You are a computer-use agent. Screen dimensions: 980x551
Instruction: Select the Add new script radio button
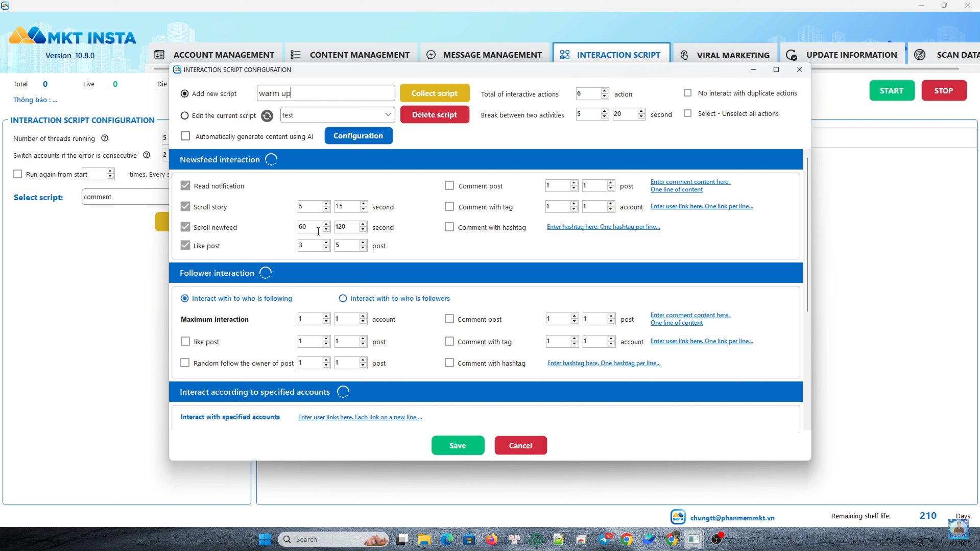tap(184, 93)
